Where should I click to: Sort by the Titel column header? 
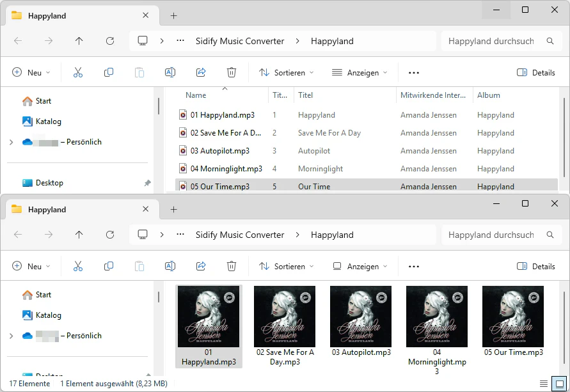click(x=305, y=95)
